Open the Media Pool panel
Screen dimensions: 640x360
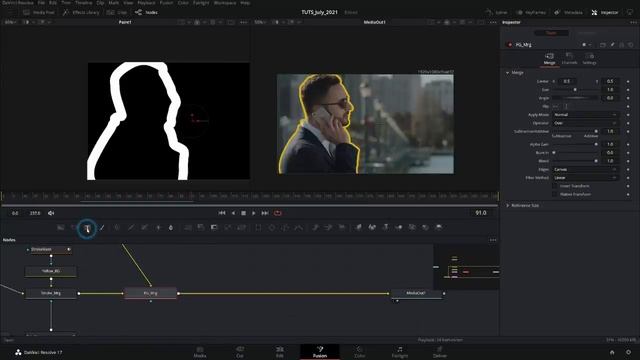click(39, 13)
